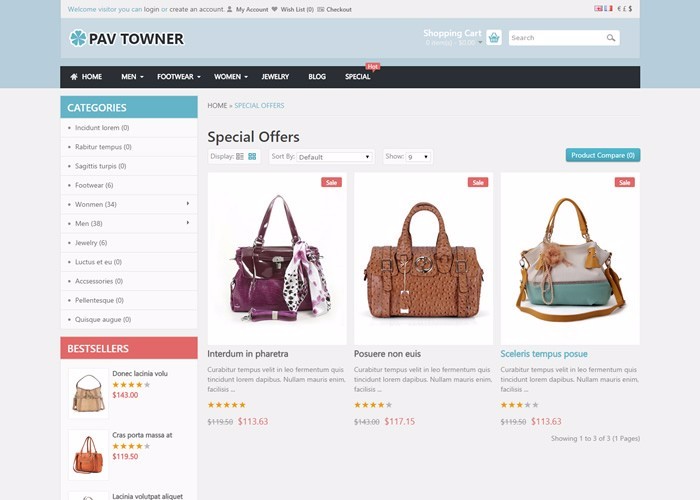The image size is (700, 500).
Task: Open the Sceleris tempus posue product link
Action: [544, 354]
